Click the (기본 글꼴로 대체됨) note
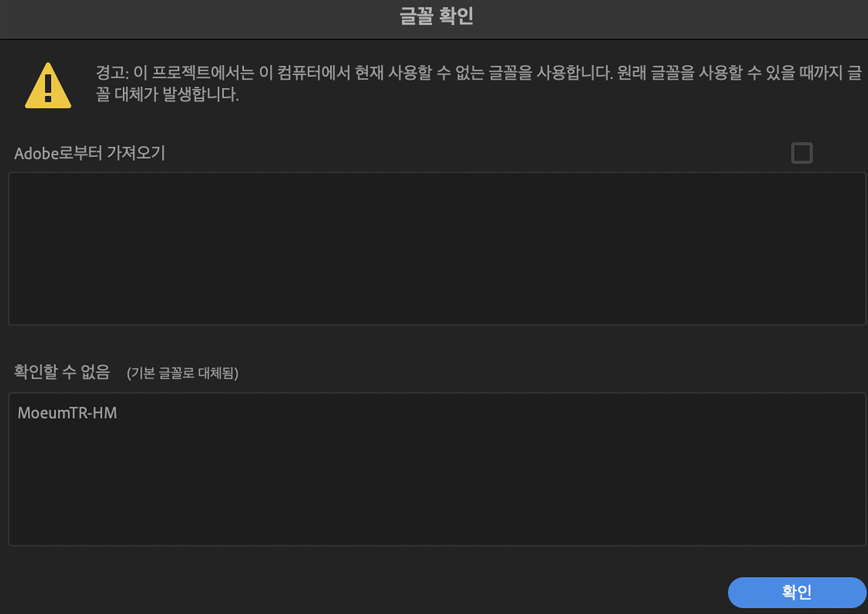Screen dimensions: 868x614 pyautogui.click(x=183, y=373)
